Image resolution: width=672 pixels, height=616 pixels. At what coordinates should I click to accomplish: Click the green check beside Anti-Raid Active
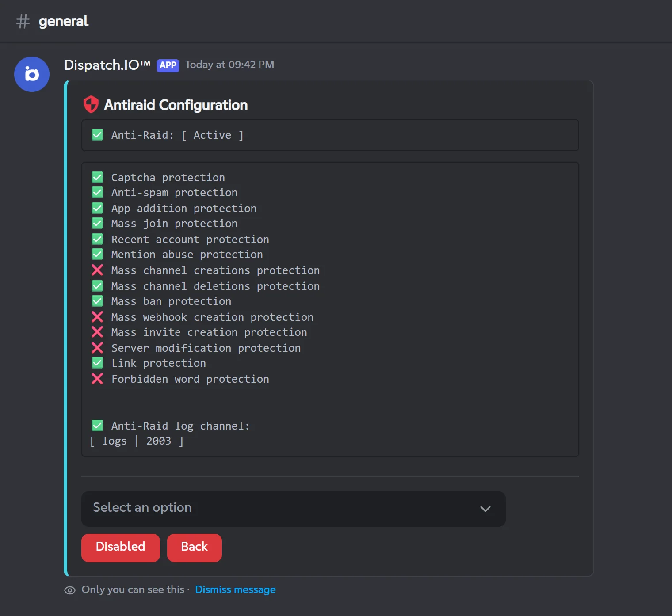(97, 135)
